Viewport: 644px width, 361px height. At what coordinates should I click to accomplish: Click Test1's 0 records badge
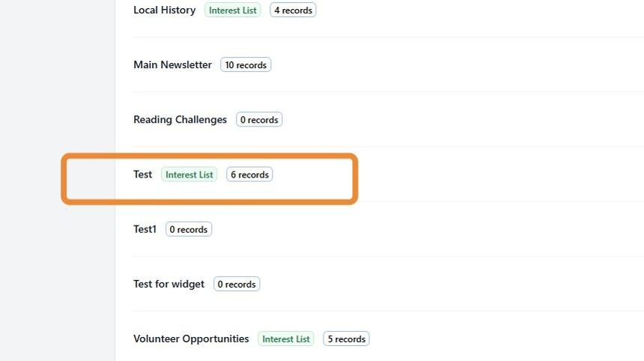189,229
